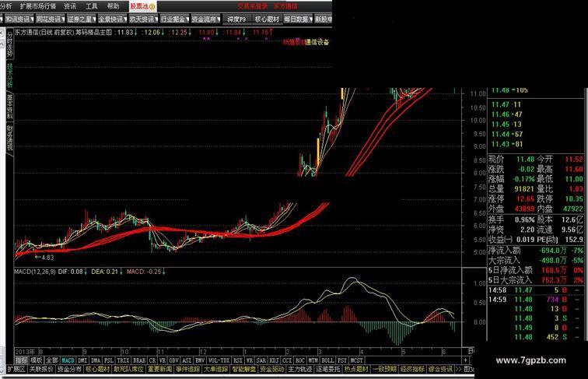Select the CCI indicator
The width and height of the screenshot is (588, 379).
[x=287, y=360]
